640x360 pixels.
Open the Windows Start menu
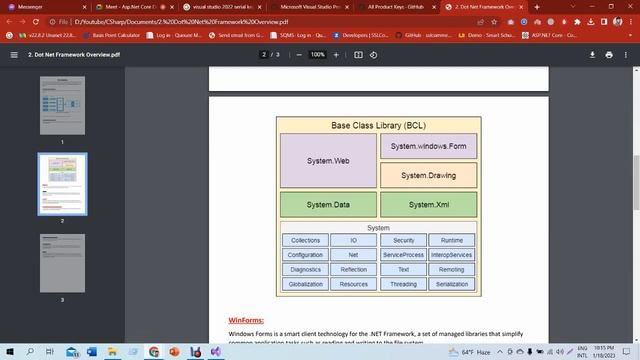pyautogui.click(x=10, y=351)
